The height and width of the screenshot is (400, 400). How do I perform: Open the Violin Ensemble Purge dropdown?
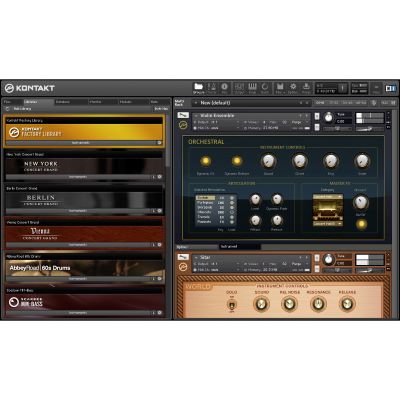(299, 122)
